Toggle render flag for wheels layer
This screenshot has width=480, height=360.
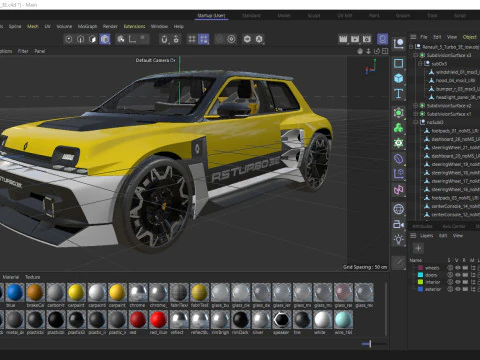465,268
